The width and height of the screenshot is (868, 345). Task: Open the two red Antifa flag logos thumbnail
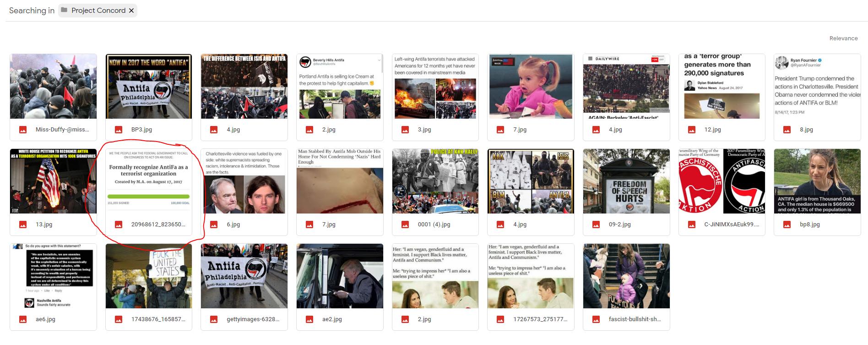click(722, 181)
